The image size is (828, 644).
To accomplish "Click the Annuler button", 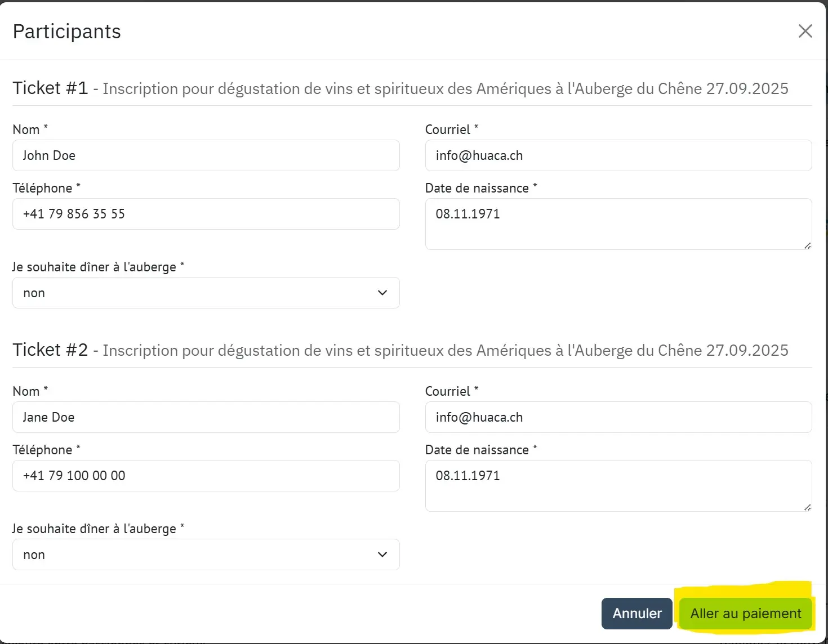I will coord(637,614).
